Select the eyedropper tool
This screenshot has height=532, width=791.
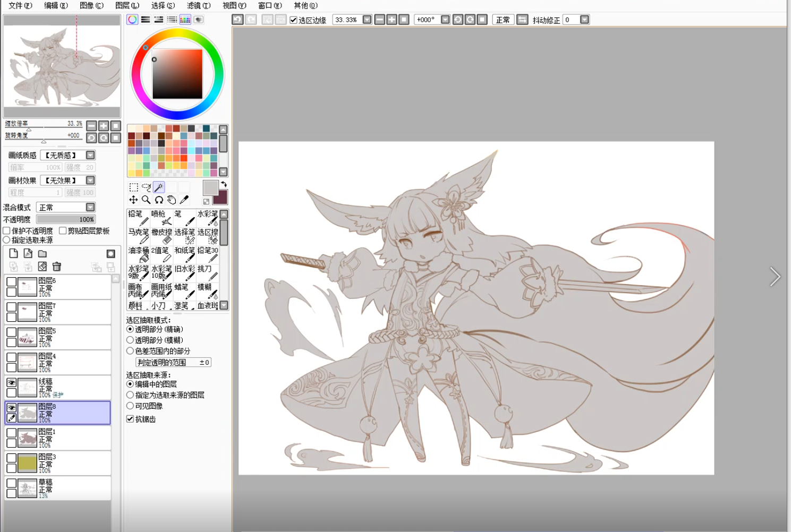pos(184,200)
